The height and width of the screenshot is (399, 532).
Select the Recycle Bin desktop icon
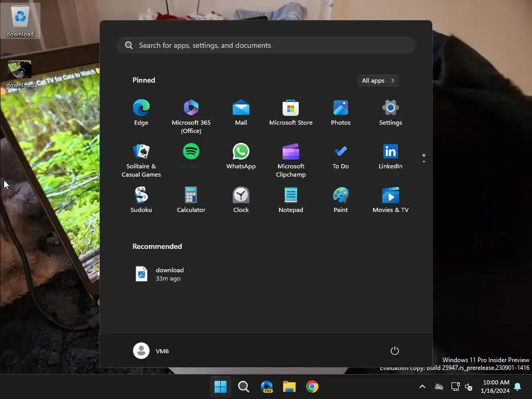point(20,21)
